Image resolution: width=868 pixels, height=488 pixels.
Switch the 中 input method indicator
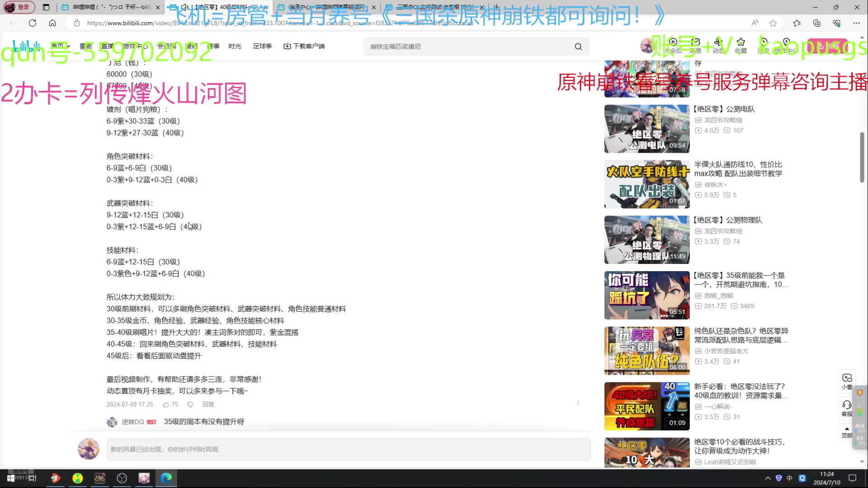pyautogui.click(x=789, y=478)
